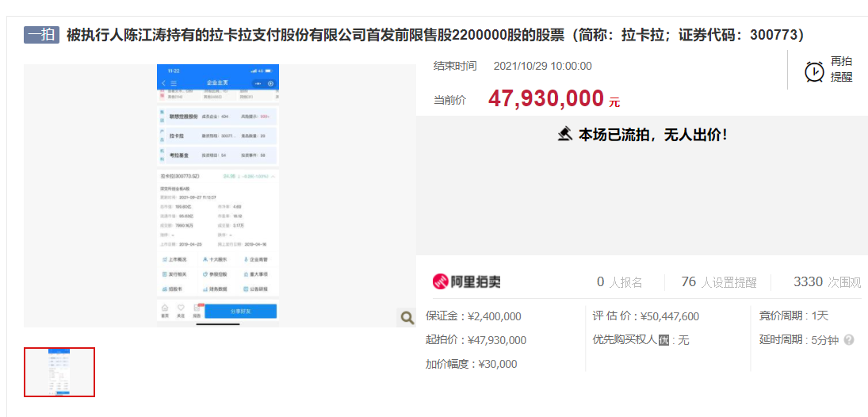The image size is (868, 417).
Task: Click the 再拍提醒 reminder text
Action: point(841,69)
